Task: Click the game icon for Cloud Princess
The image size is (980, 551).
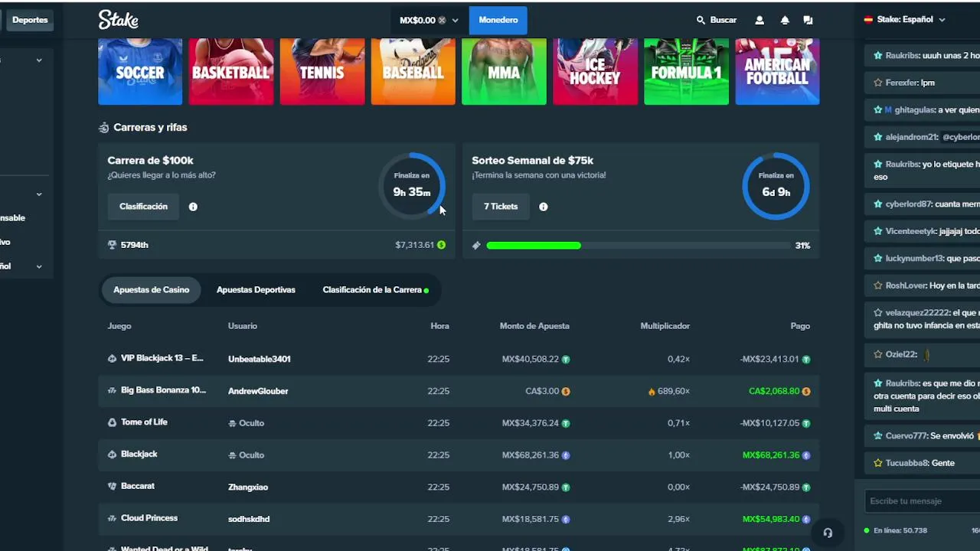Action: pyautogui.click(x=112, y=518)
